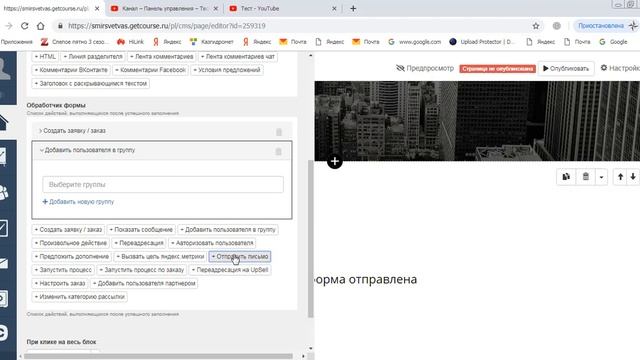Click the 'Опубликовать' publish button
This screenshot has height=360, width=640.
pos(566,68)
